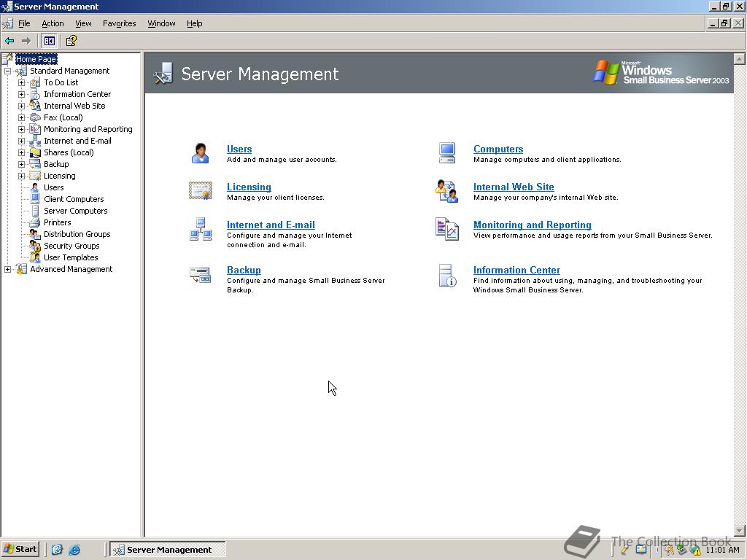Click the Monitoring and Reporting chart icon
The height and width of the screenshot is (560, 747).
point(447,229)
